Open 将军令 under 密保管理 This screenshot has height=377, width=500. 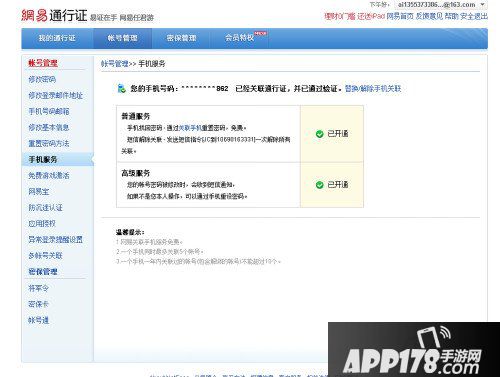click(x=39, y=288)
